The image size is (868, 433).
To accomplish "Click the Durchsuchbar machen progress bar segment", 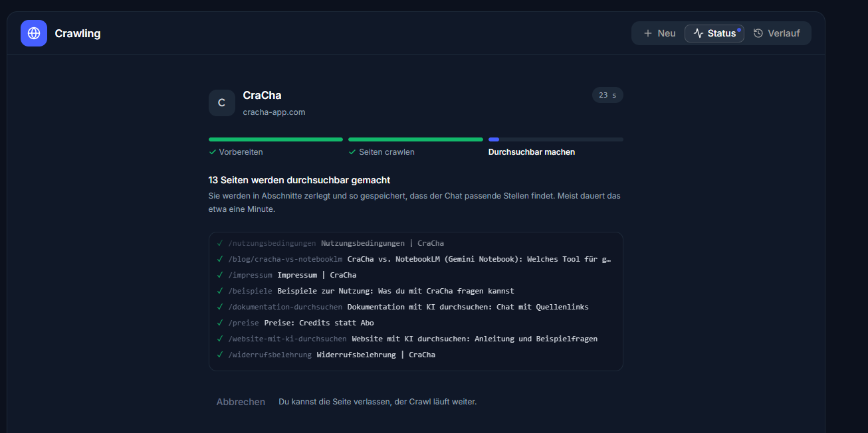I will [x=556, y=139].
